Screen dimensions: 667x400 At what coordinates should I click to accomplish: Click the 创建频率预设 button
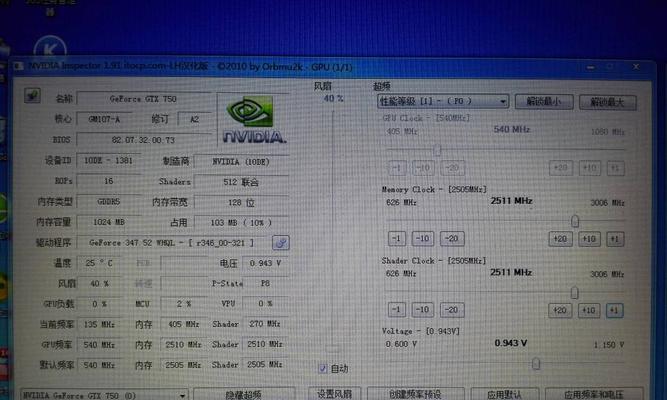(x=415, y=394)
